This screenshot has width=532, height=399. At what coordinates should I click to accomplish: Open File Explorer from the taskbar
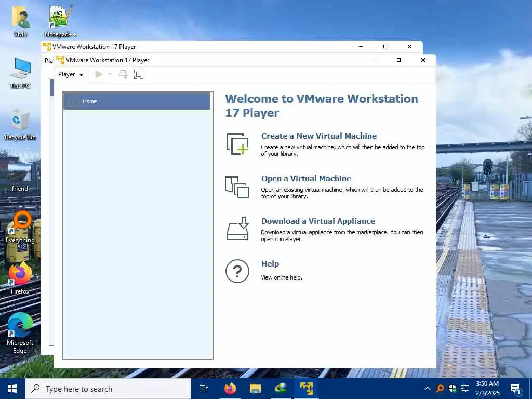(x=256, y=389)
